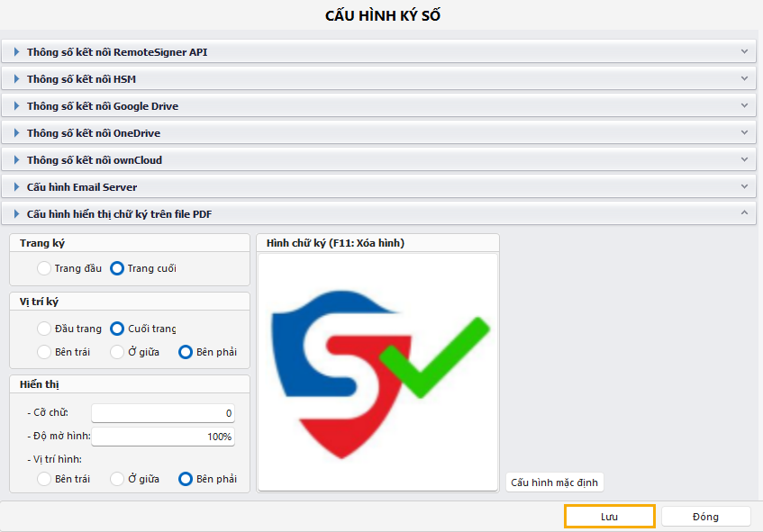
Task: Click the Độ mờ hình opacity field
Action: click(x=163, y=437)
